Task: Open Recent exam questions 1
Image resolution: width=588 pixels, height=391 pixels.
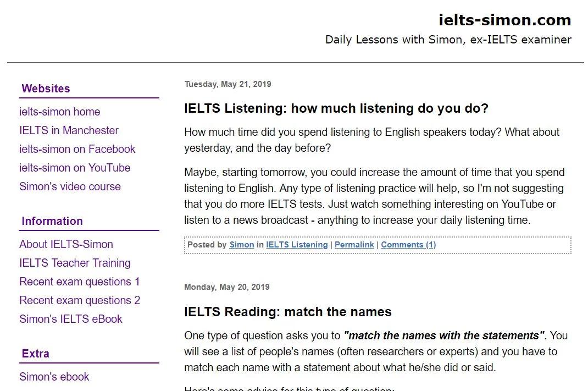Action: [x=80, y=282]
